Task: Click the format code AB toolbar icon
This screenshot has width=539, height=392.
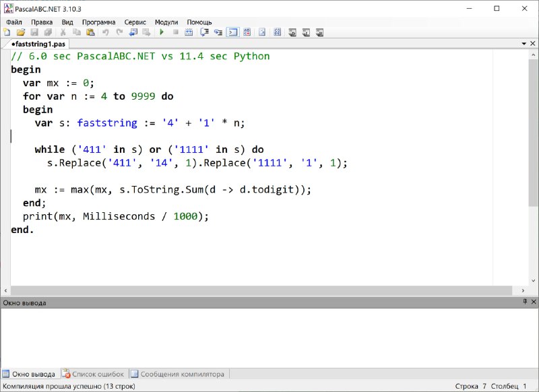Action: point(247,32)
